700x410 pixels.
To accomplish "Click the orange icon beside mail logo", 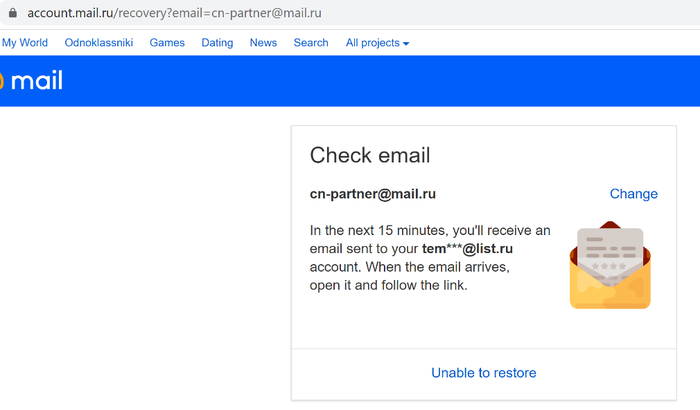I will point(1,81).
